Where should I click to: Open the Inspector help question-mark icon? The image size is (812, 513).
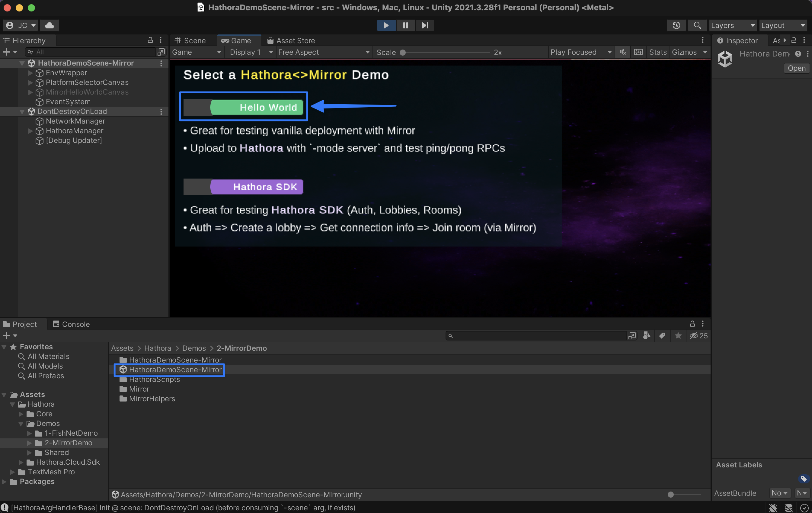pyautogui.click(x=798, y=54)
